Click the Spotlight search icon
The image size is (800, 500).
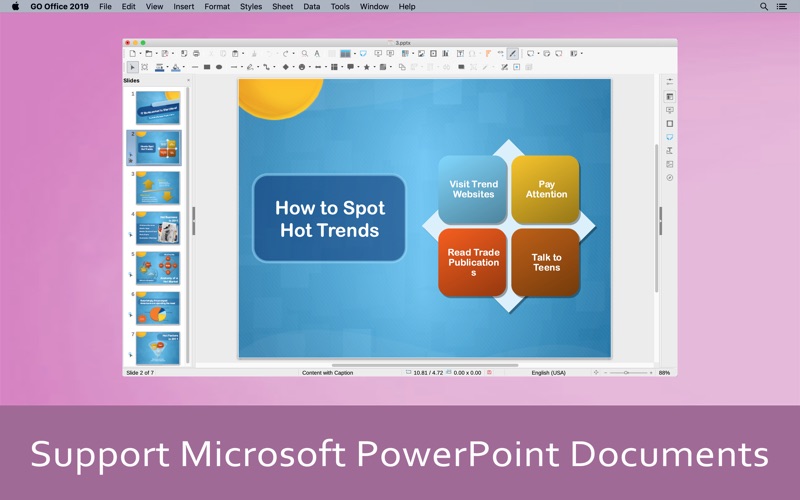click(764, 7)
